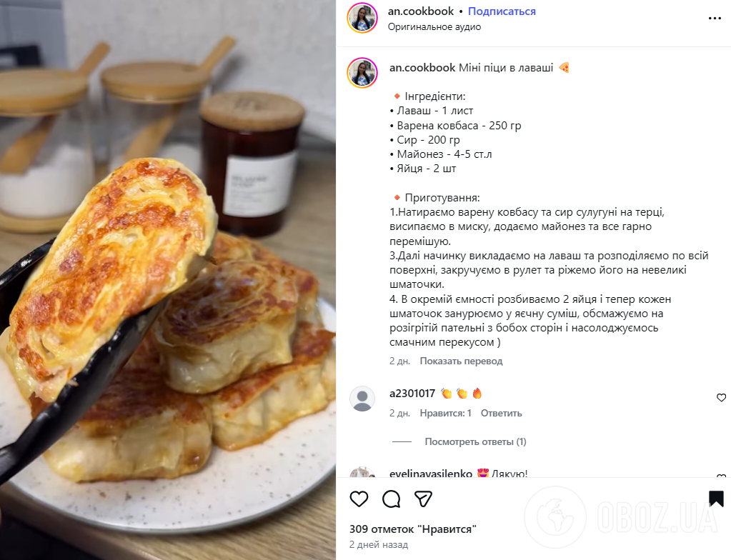Screen dimensions: 731x560
Task: Like the post with the heart icon
Action: tap(359, 499)
